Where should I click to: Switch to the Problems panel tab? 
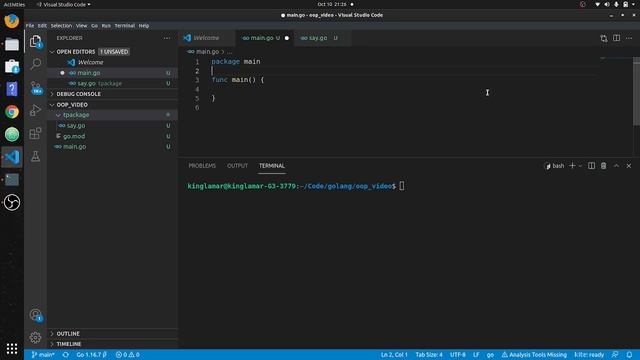coord(202,166)
